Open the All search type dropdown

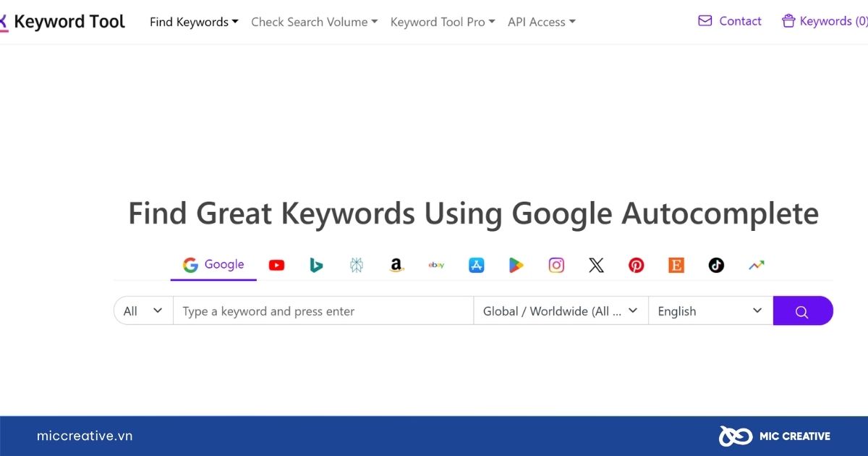pyautogui.click(x=142, y=311)
